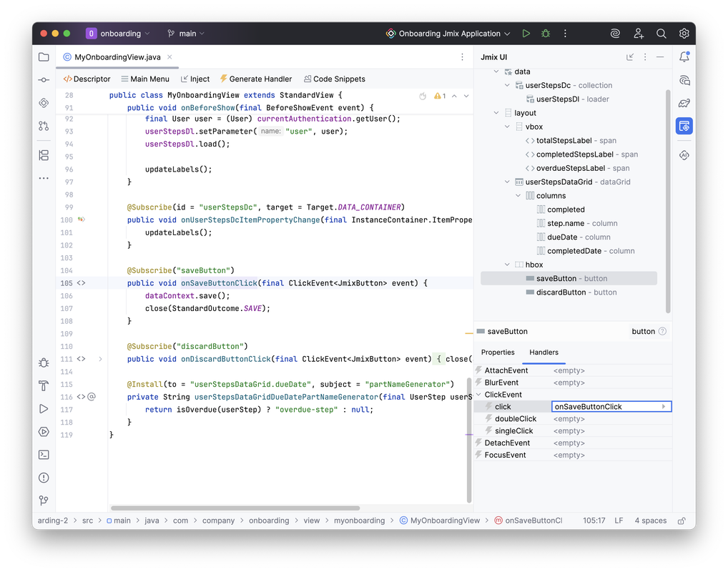Collapse the hbox node
This screenshot has height=572, width=728.
pyautogui.click(x=507, y=265)
